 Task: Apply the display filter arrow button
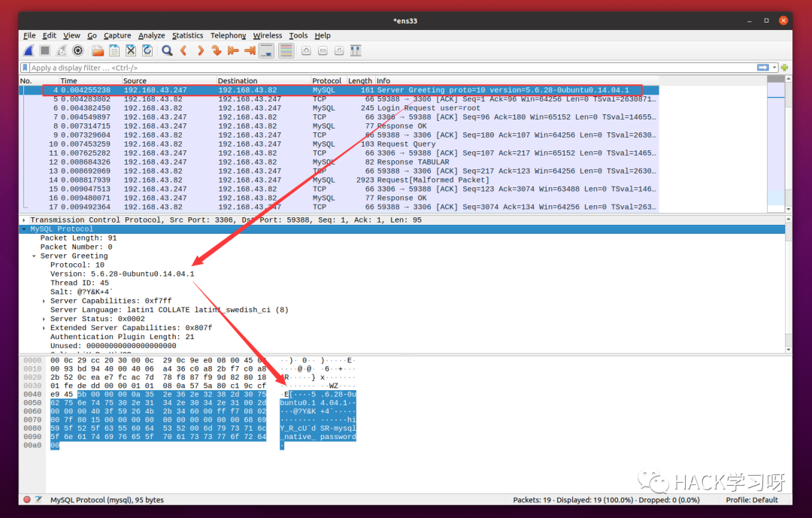763,68
